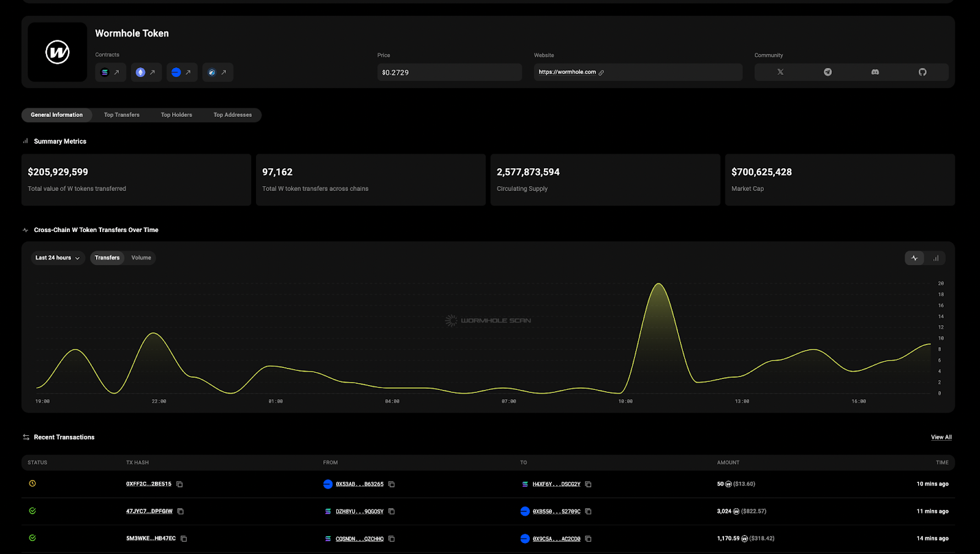Switch to bar chart view icon
The image size is (980, 554).
click(x=936, y=258)
